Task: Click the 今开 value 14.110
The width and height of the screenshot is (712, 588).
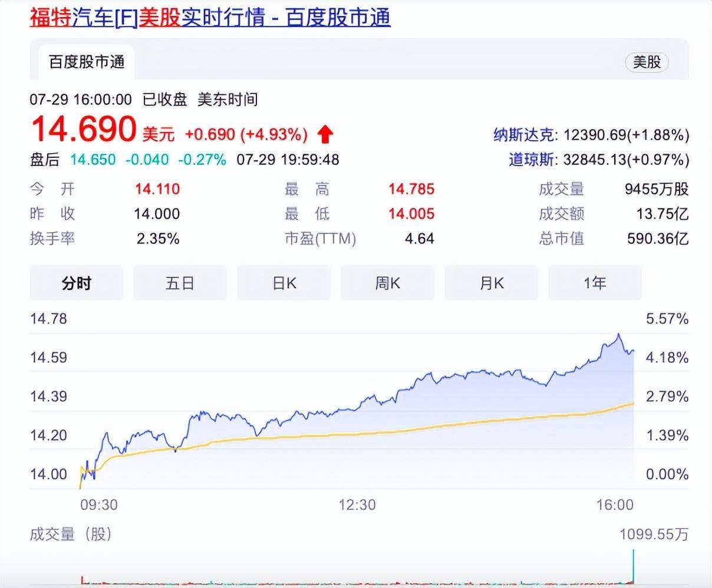Action: pyautogui.click(x=157, y=189)
